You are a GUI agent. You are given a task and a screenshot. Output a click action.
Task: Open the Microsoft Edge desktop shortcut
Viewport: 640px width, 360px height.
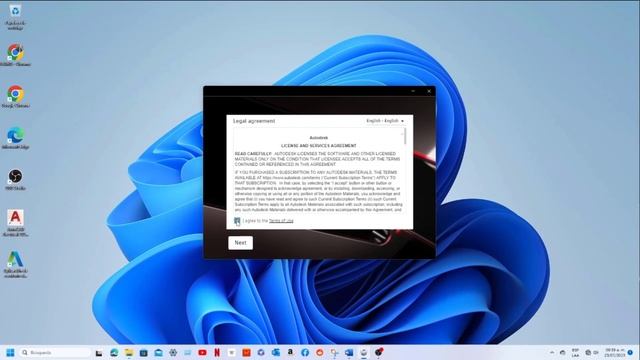coord(15,138)
